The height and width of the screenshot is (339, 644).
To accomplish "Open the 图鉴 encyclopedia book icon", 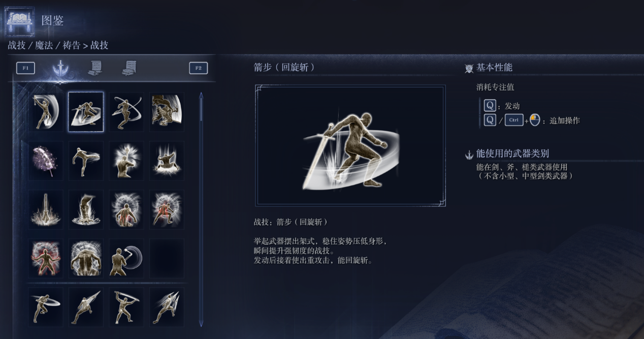I will click(x=19, y=21).
